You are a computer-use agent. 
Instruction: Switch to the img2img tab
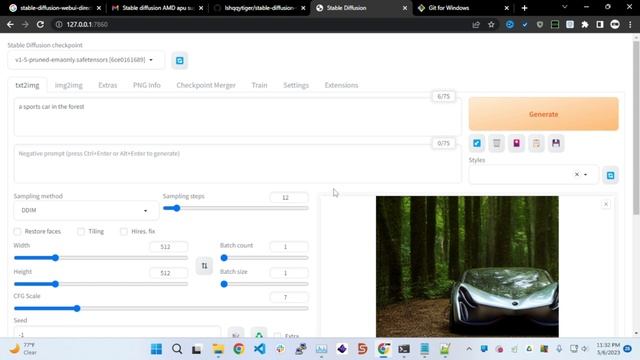point(69,85)
